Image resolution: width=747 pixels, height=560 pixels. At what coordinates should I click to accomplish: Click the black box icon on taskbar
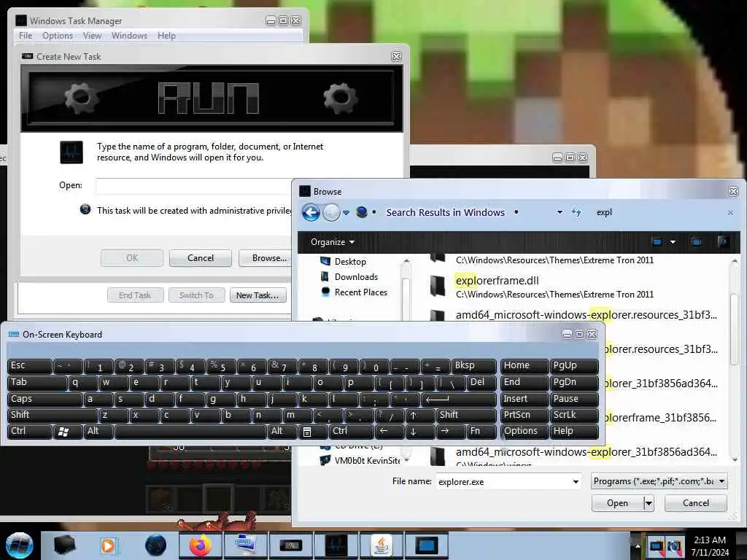65,545
